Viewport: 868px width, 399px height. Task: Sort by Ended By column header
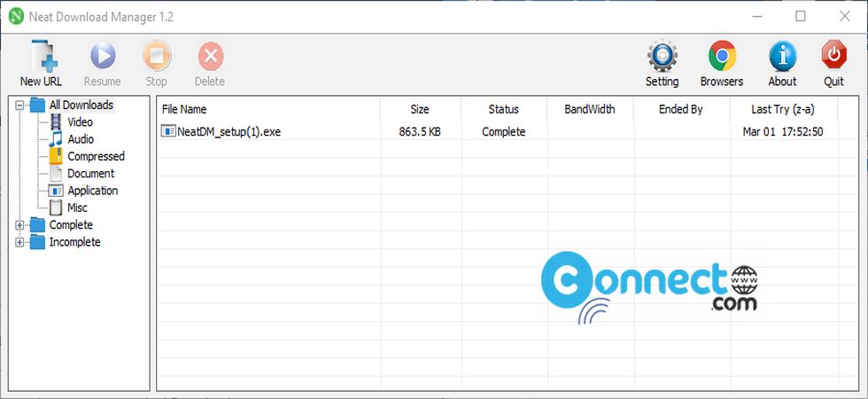click(681, 110)
